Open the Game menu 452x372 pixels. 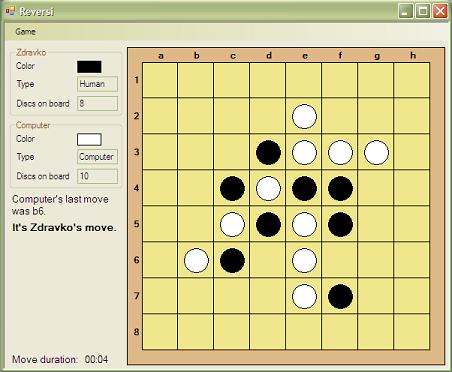[25, 32]
